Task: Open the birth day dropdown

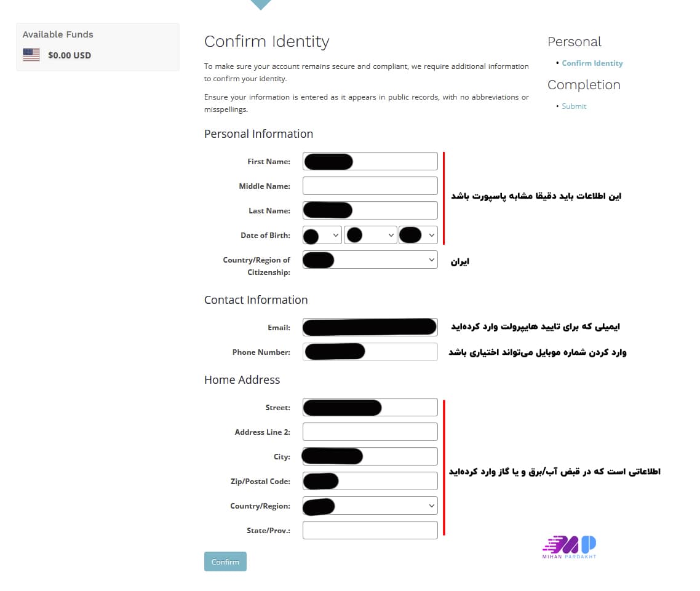Action: [x=370, y=235]
